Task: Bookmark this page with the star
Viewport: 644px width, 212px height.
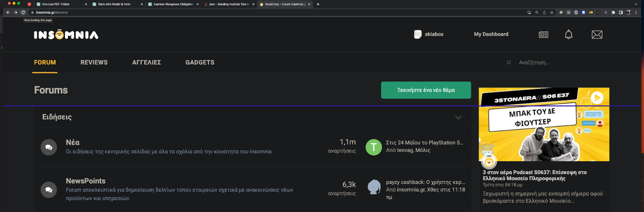Action: 552,12
